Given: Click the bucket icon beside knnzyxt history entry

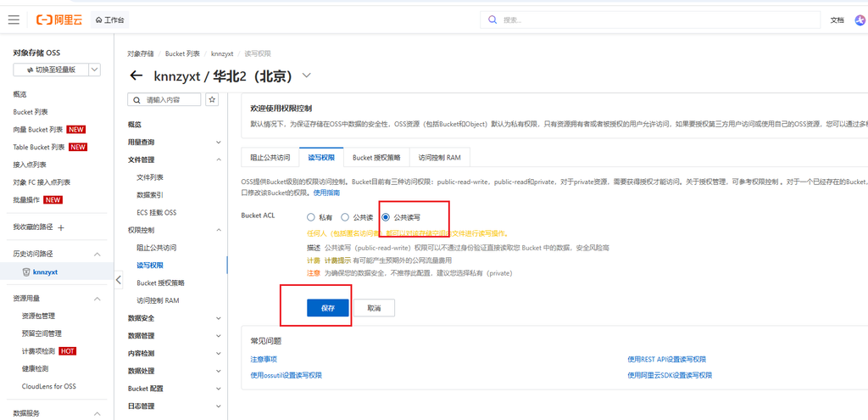Looking at the screenshot, I should [x=25, y=272].
